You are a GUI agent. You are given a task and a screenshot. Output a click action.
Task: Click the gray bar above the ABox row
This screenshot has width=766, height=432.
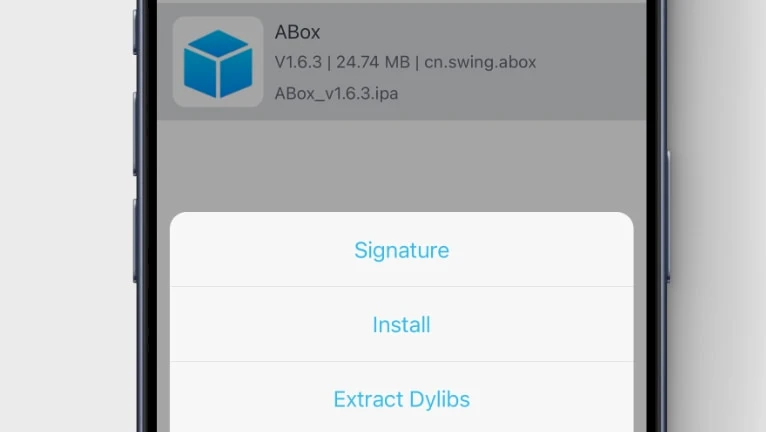402,1
